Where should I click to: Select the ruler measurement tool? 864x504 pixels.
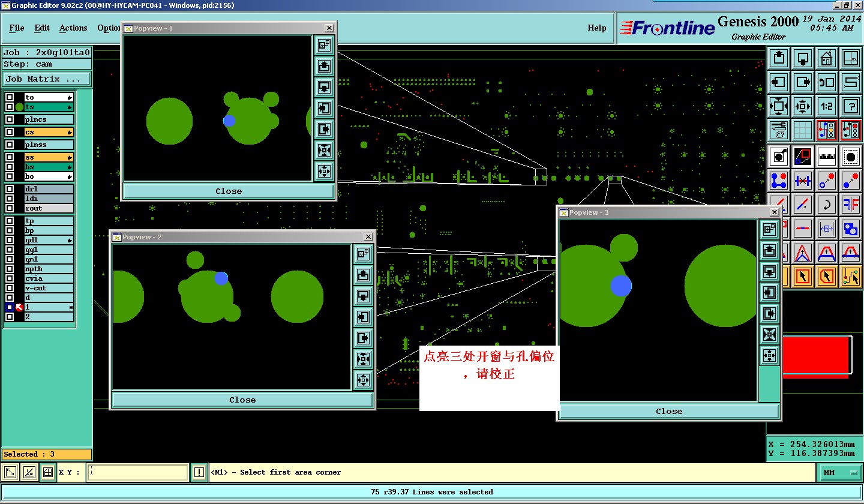(x=827, y=157)
